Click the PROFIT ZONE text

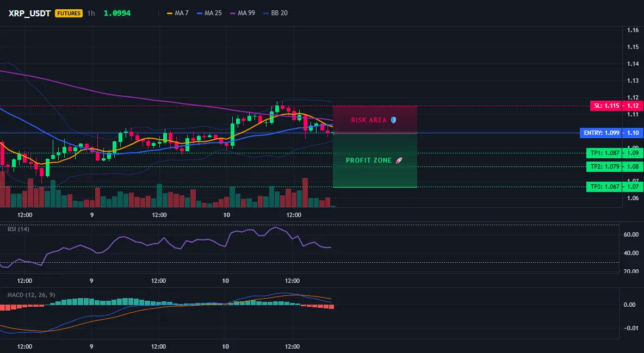pos(368,160)
